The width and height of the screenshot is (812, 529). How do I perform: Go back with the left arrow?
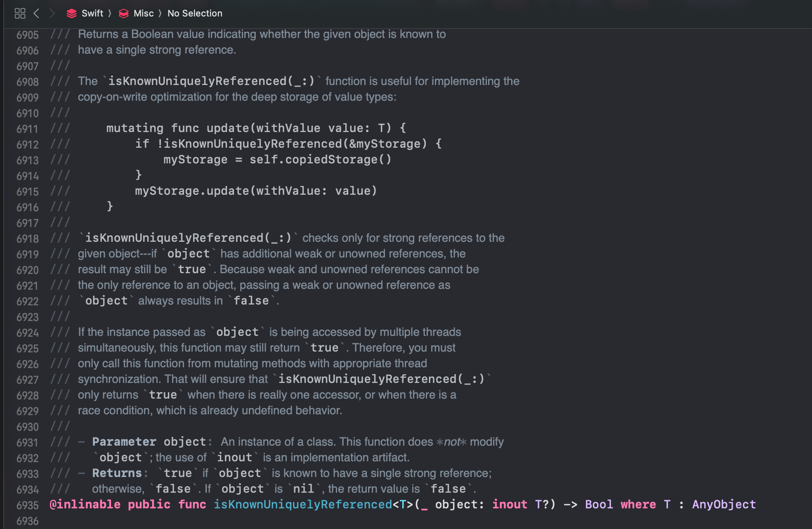tap(36, 14)
